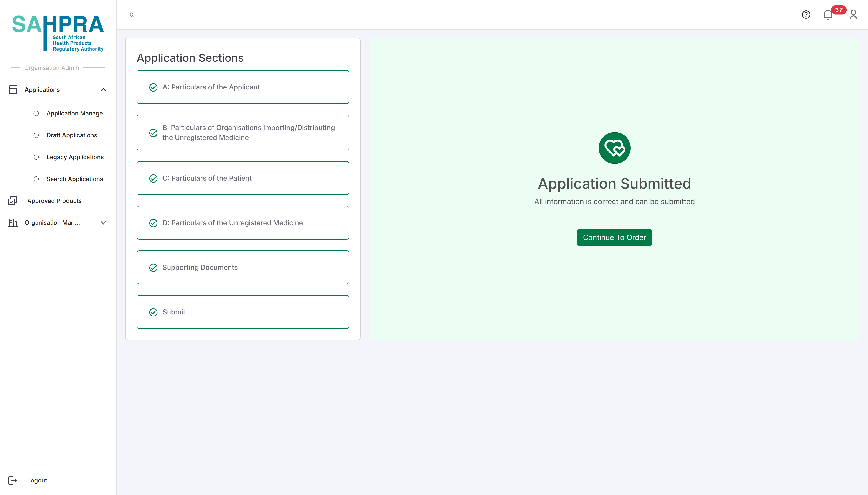The height and width of the screenshot is (495, 868).
Task: Open the help question-mark icon
Action: click(x=806, y=15)
